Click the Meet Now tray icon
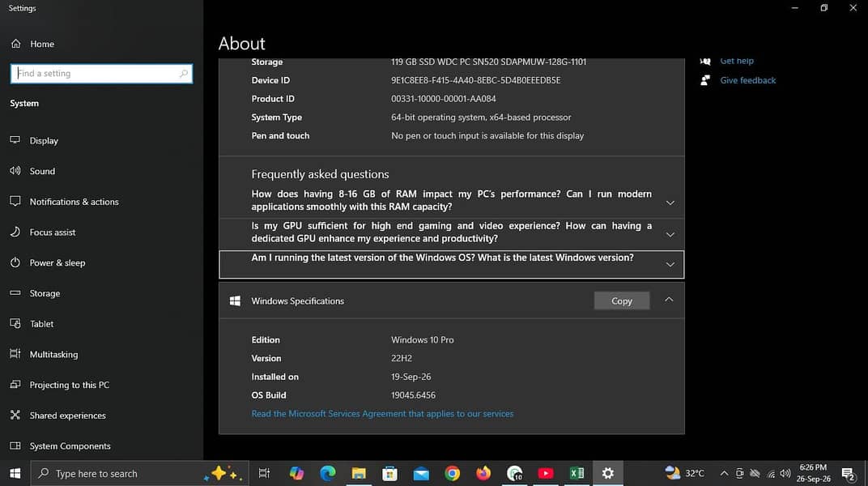 (739, 473)
